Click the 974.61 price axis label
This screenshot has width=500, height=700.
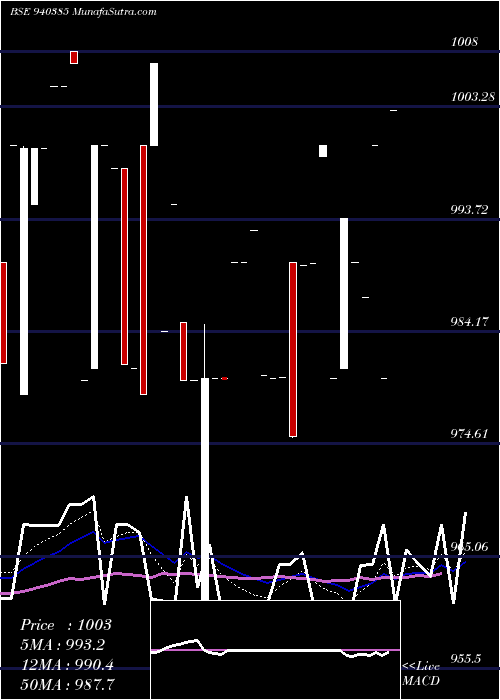click(x=469, y=433)
